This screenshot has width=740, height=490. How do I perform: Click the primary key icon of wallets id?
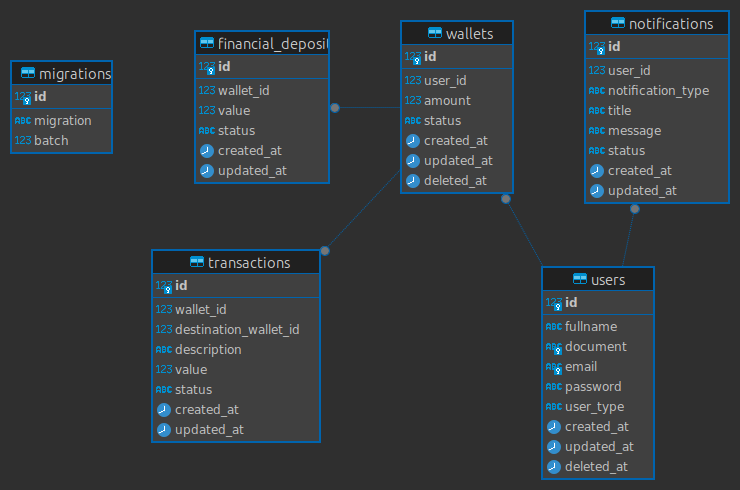tap(413, 57)
